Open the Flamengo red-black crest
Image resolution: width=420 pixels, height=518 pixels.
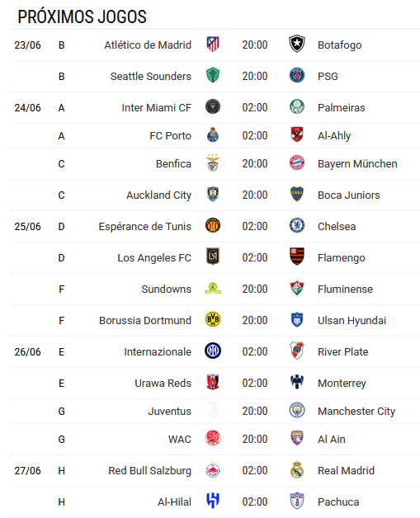297,257
